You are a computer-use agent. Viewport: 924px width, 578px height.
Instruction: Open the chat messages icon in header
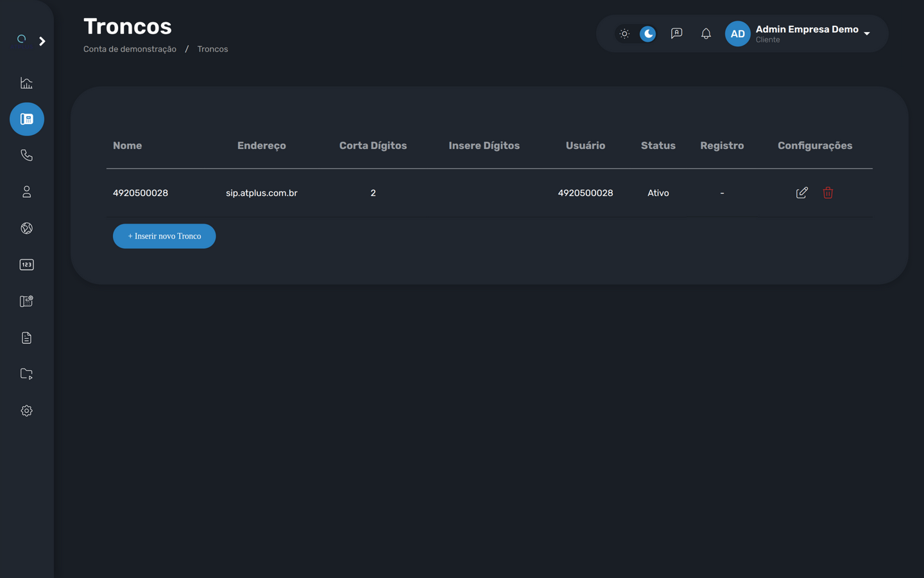pos(676,33)
